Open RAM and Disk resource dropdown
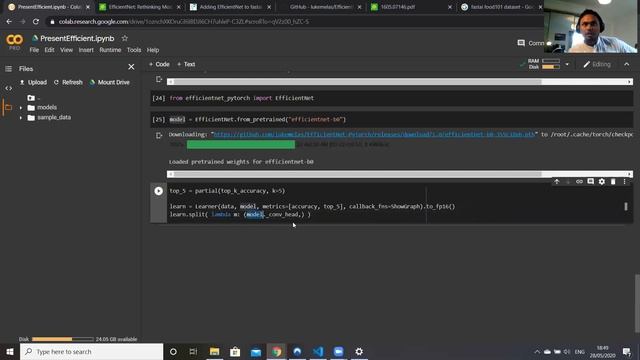Image resolution: width=640 pixels, height=360 pixels. point(567,64)
